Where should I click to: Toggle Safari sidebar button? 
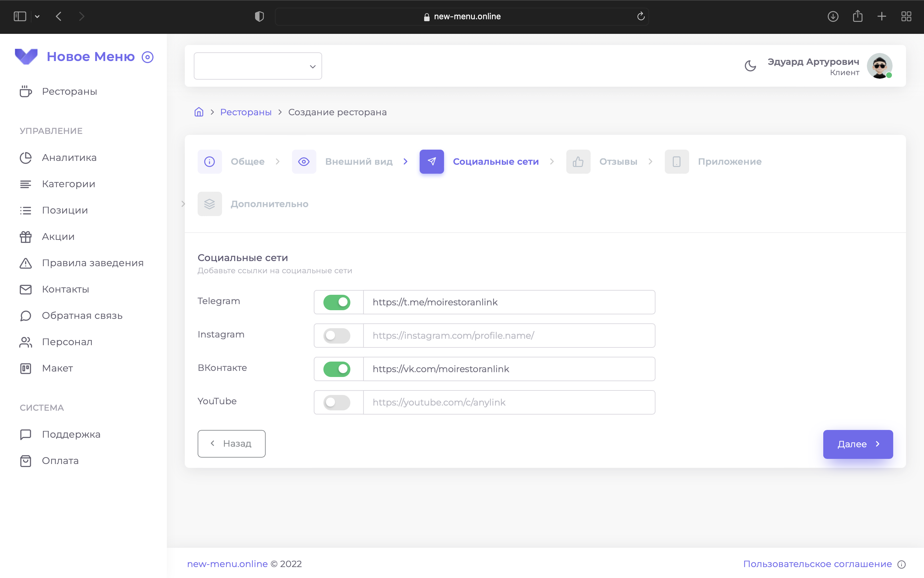(20, 16)
